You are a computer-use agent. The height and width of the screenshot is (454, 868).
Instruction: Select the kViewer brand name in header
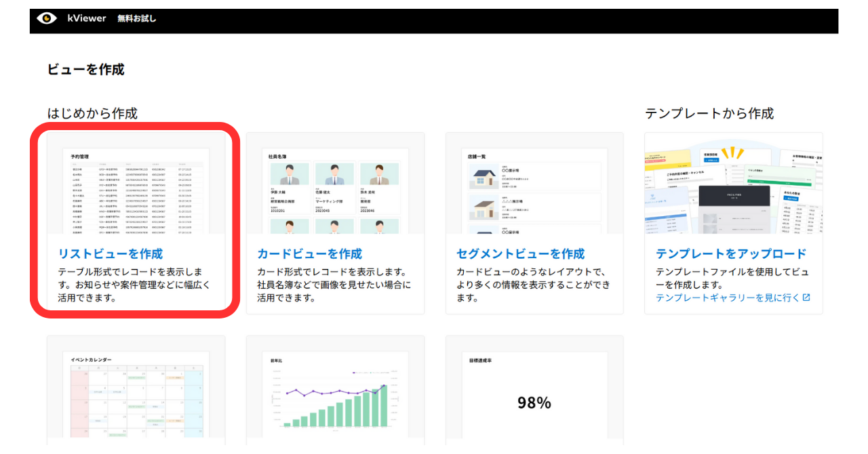85,18
